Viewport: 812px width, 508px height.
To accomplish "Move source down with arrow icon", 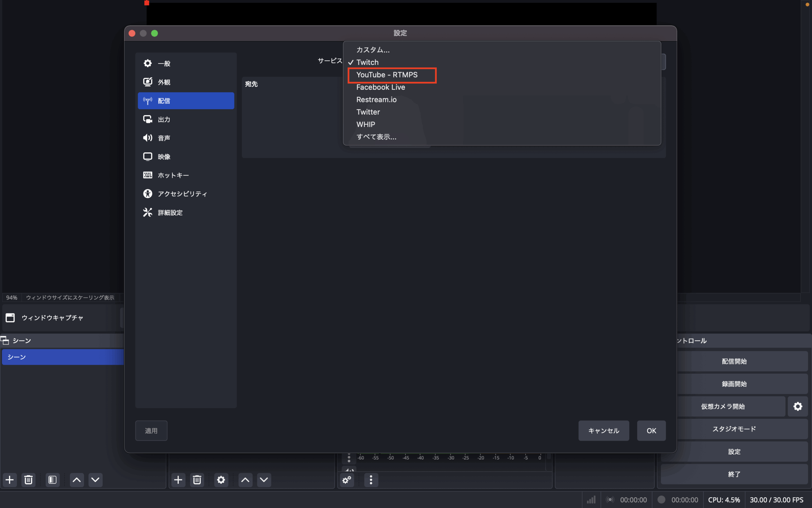I will (x=264, y=480).
